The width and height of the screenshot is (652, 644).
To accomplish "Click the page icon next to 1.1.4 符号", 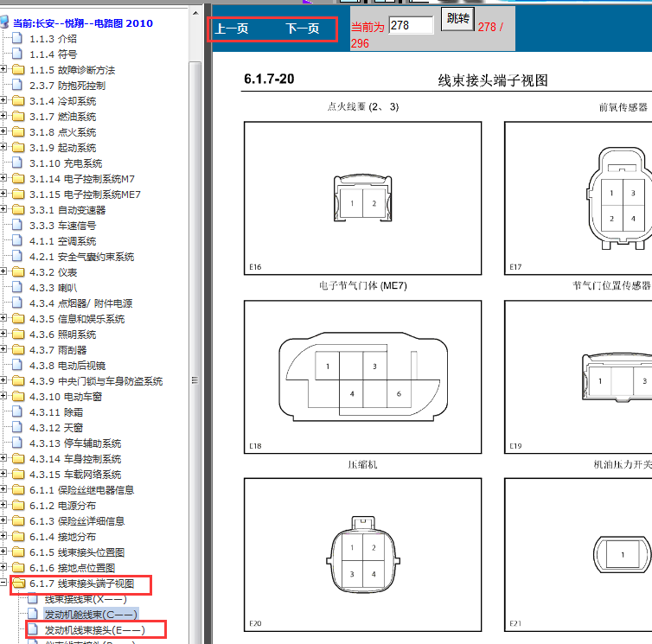I will coord(17,54).
